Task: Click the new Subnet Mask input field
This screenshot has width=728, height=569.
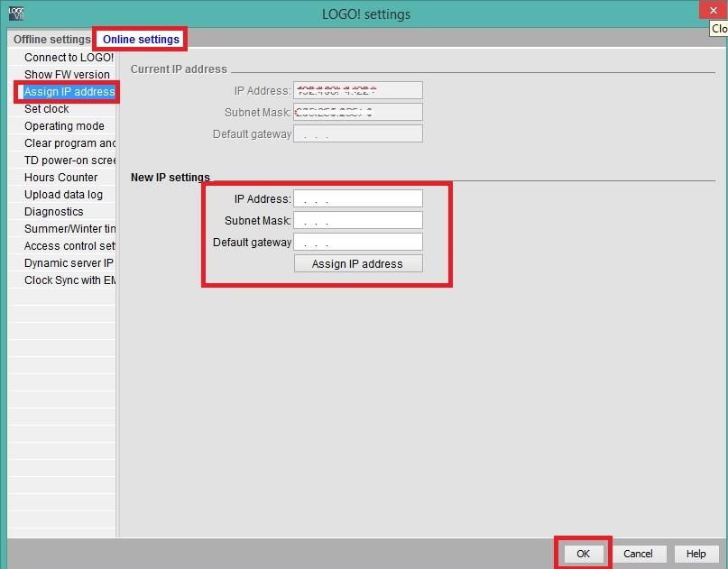Action: [x=358, y=220]
